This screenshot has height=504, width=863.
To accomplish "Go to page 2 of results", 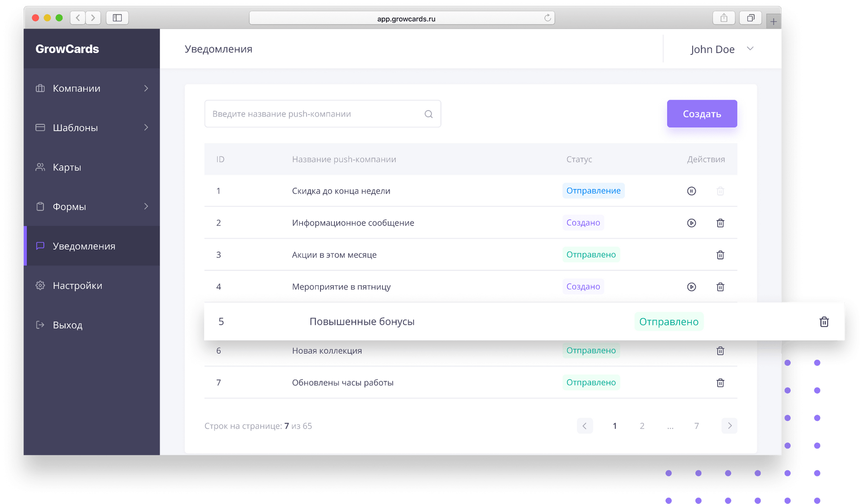I will [642, 426].
